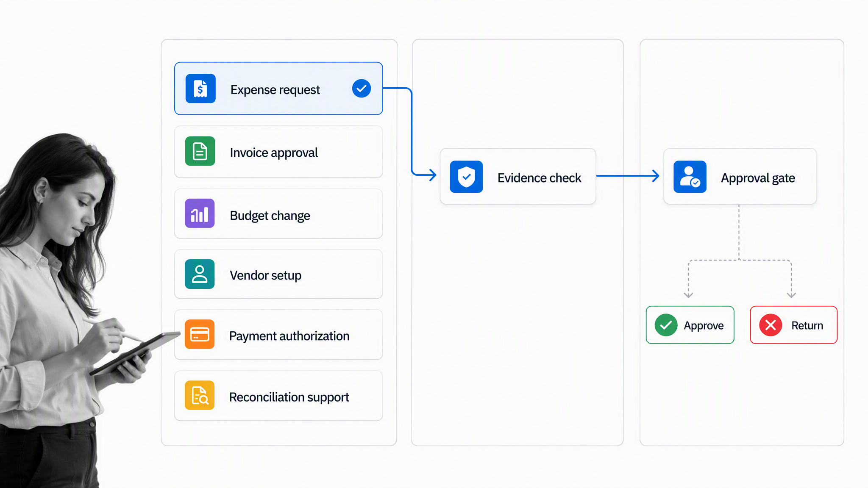Toggle the blue checkmark on Expense request
Image resolution: width=868 pixels, height=488 pixels.
[x=362, y=89]
